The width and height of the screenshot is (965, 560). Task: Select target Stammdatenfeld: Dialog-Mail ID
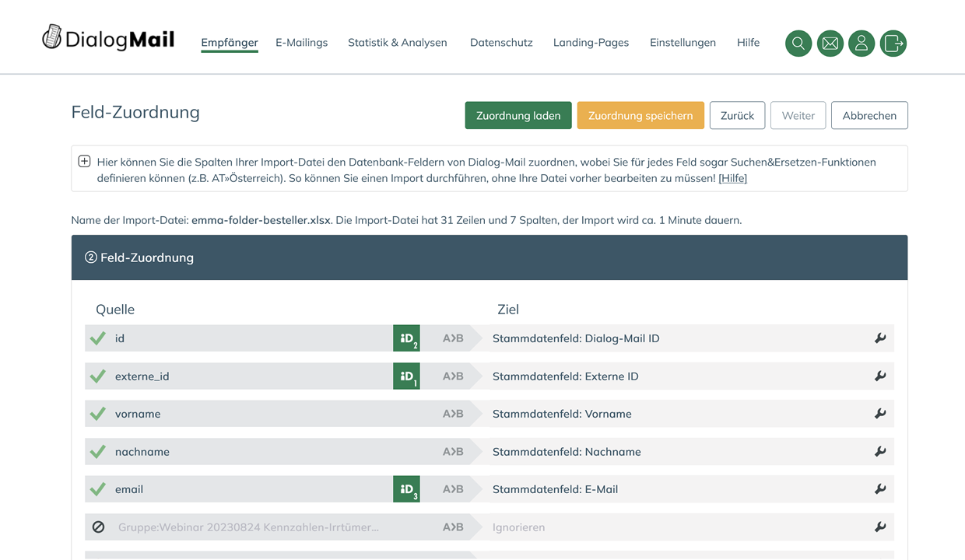pyautogui.click(x=576, y=338)
